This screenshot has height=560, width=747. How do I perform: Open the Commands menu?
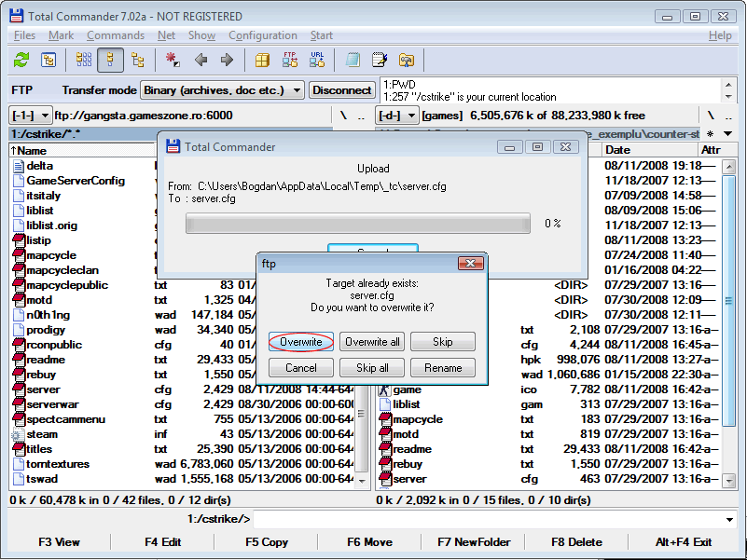(x=115, y=35)
